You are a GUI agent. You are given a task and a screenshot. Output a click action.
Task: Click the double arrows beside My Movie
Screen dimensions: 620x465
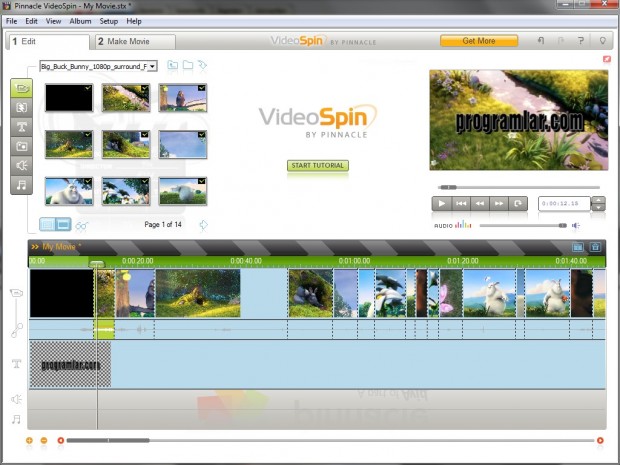[x=35, y=247]
